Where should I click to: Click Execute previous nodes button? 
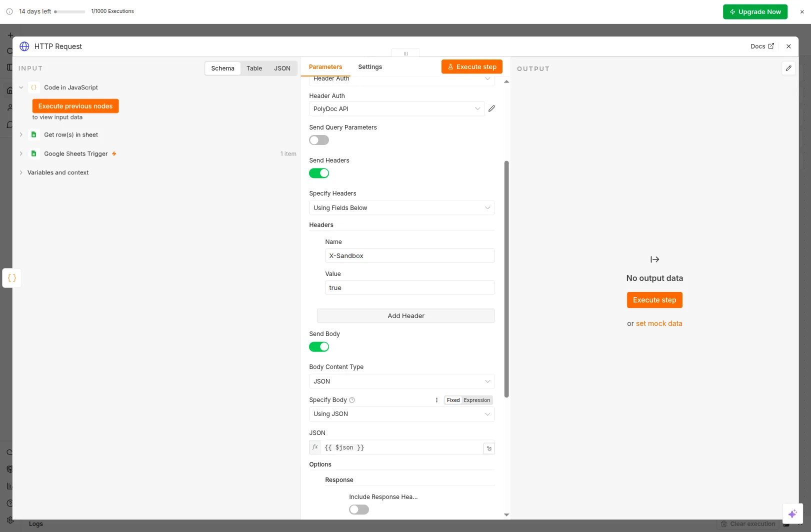pos(75,106)
